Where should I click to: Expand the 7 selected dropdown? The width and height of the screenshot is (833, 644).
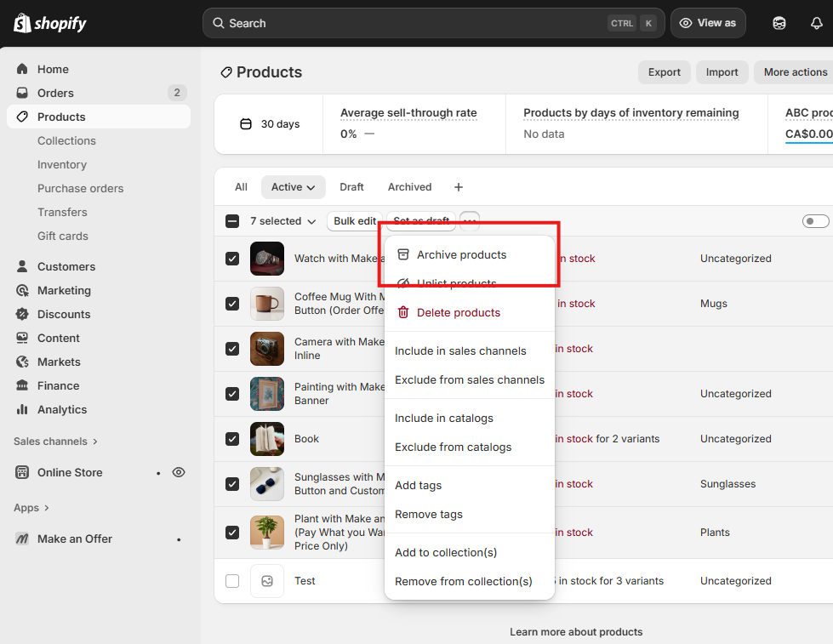tap(282, 221)
